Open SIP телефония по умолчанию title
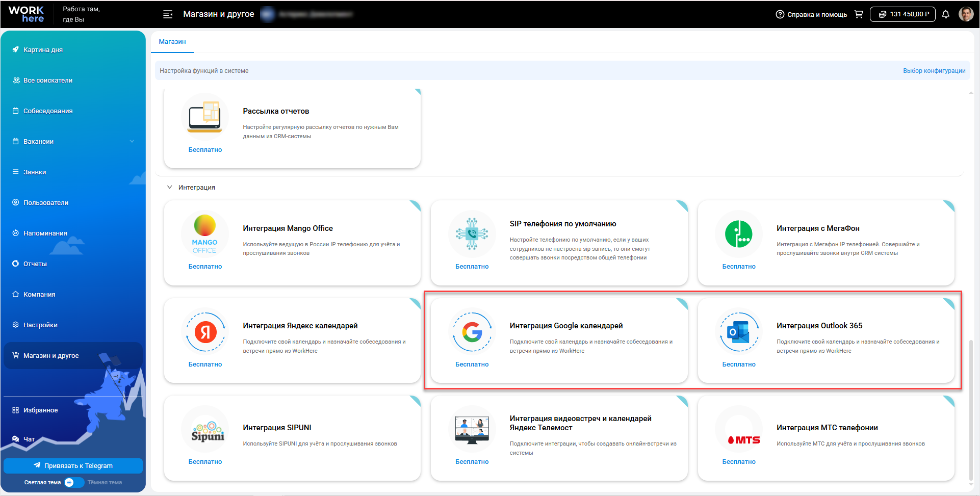The width and height of the screenshot is (980, 496). 563,224
